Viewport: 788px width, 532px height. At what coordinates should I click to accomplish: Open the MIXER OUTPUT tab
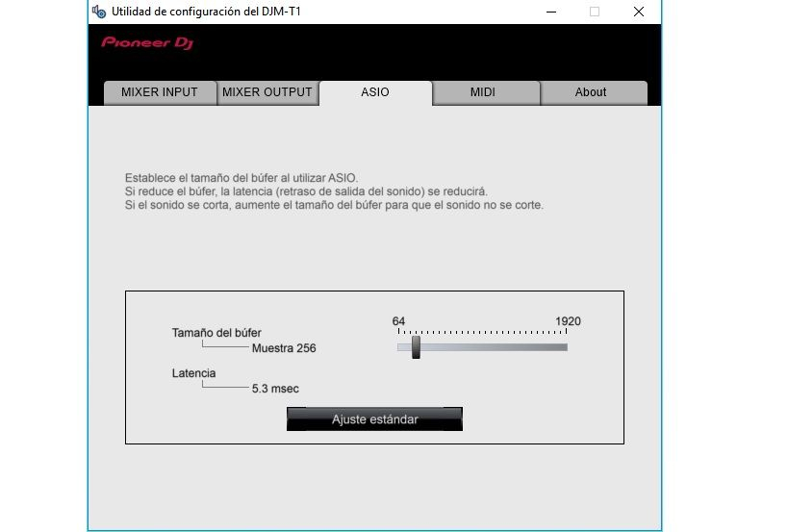coord(267,92)
